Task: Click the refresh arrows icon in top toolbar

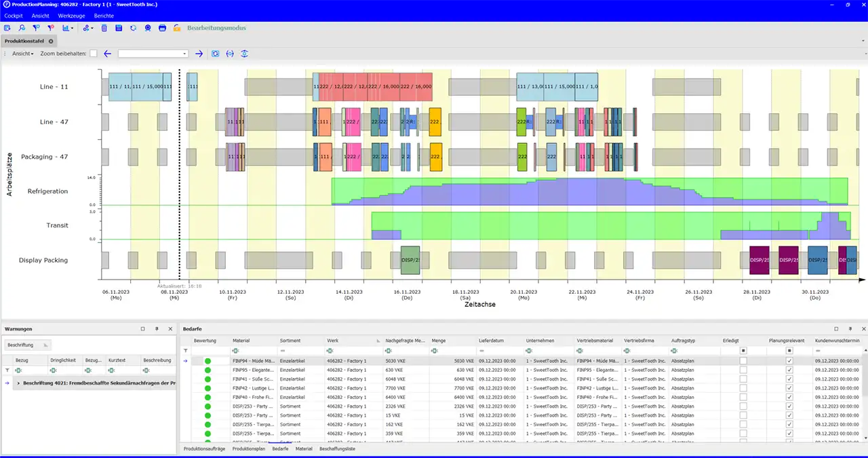Action: [x=133, y=28]
